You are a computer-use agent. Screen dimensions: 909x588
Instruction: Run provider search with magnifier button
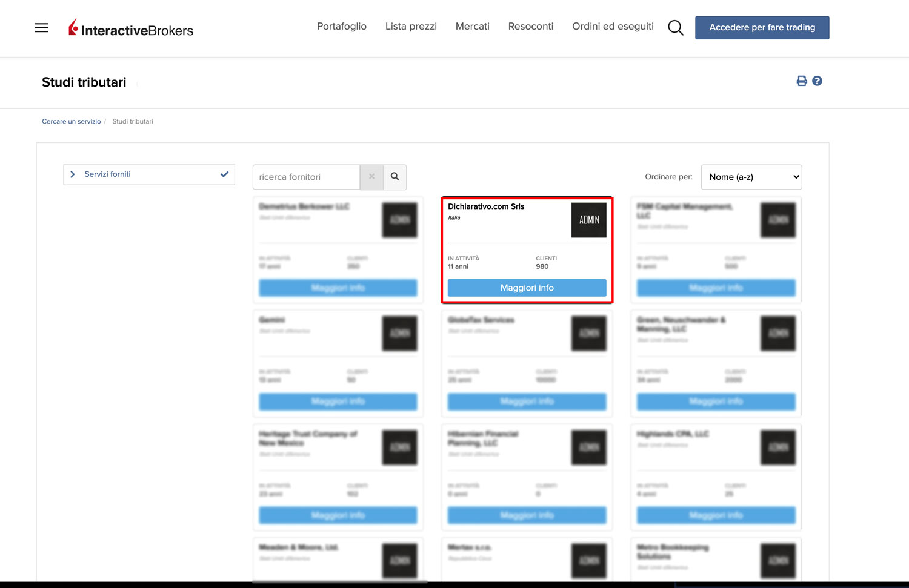click(x=395, y=177)
